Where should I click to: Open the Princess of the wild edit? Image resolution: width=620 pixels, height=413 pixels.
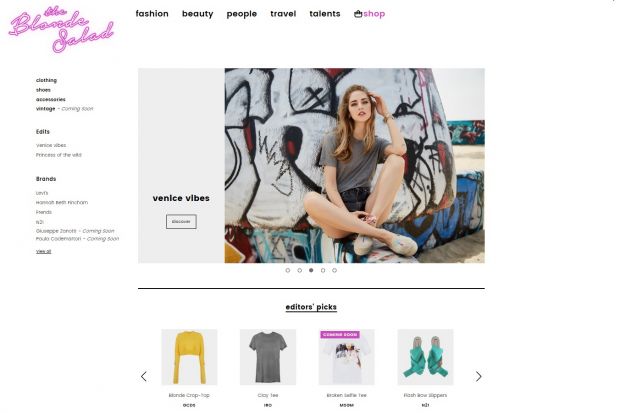click(x=59, y=155)
